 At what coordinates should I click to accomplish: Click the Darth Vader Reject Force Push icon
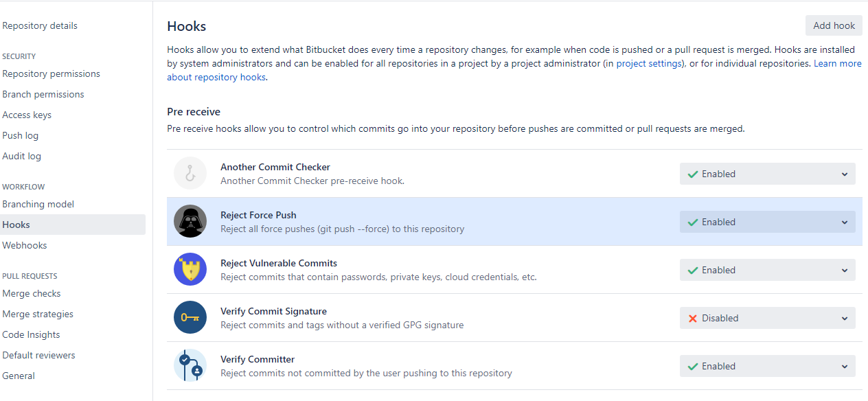pyautogui.click(x=190, y=222)
